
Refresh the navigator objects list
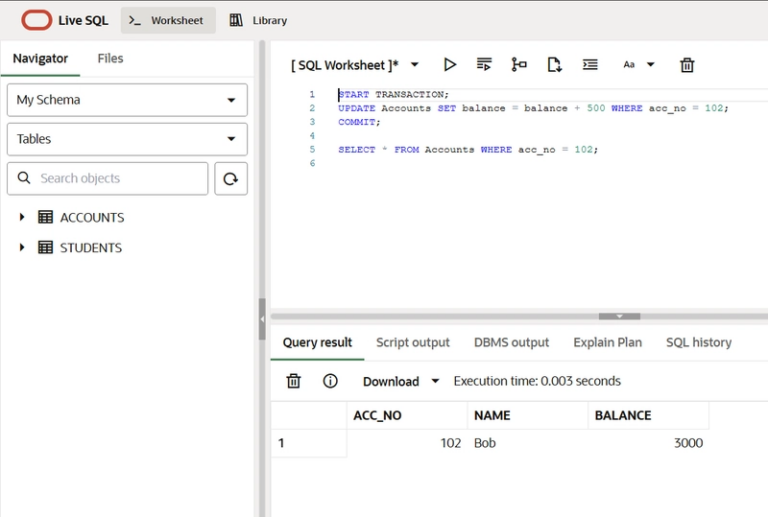coord(231,179)
